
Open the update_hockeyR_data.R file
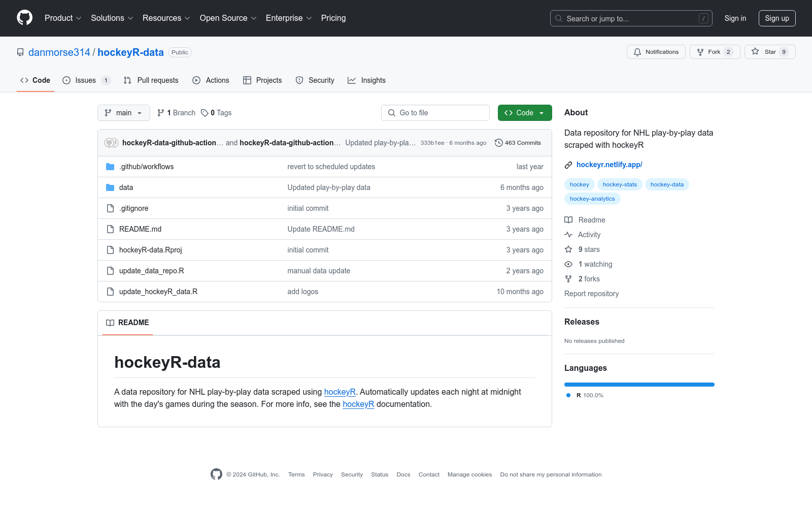pos(158,292)
